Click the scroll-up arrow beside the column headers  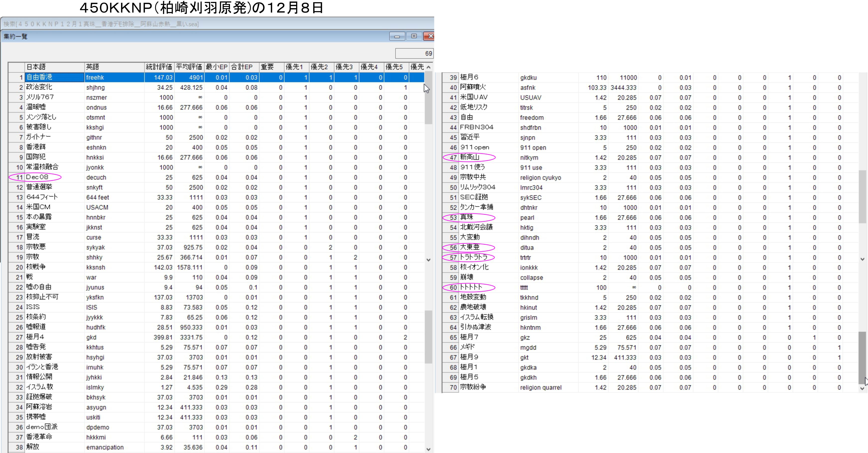point(428,67)
